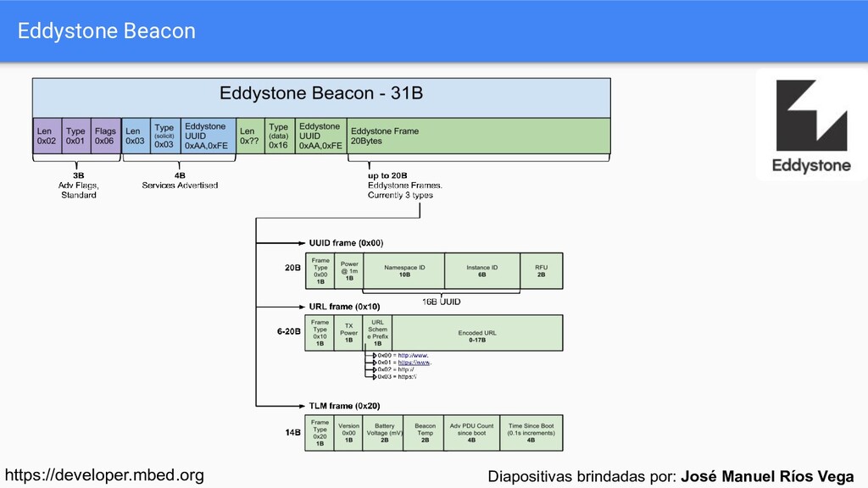
Task: Select the "Frame Type 0x00 1B" cell
Action: [x=320, y=271]
